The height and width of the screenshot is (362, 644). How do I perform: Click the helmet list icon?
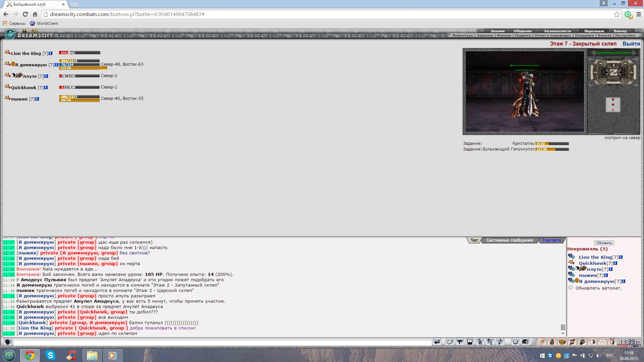click(525, 342)
